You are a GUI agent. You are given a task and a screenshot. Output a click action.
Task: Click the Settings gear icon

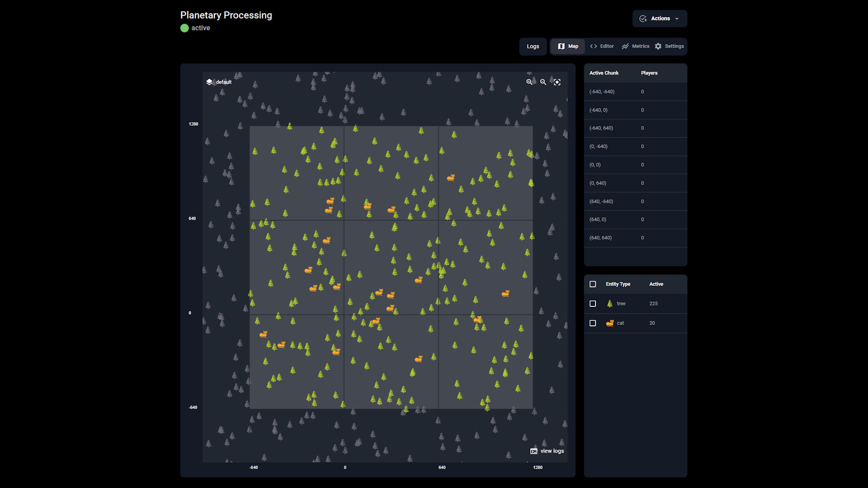[658, 46]
